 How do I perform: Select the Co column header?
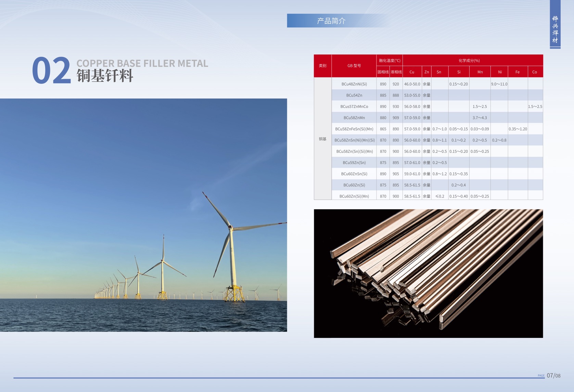pyautogui.click(x=535, y=72)
